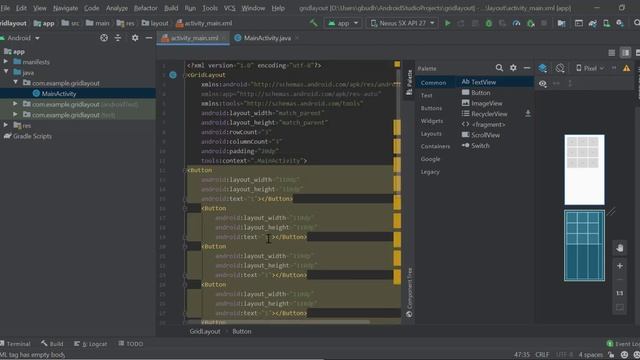
Task: Open the Terminal tool window
Action: click(x=16, y=344)
